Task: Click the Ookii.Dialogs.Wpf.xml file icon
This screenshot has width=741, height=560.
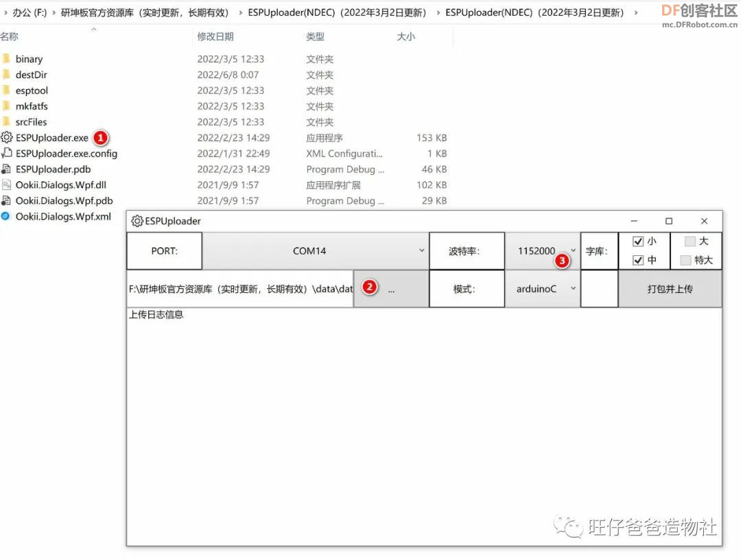Action: coord(5,216)
